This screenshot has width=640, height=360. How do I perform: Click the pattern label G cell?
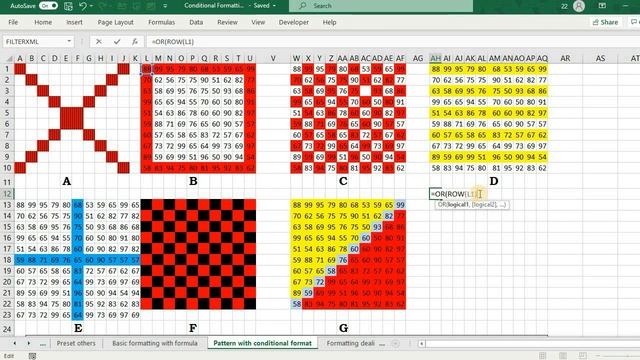click(x=343, y=328)
